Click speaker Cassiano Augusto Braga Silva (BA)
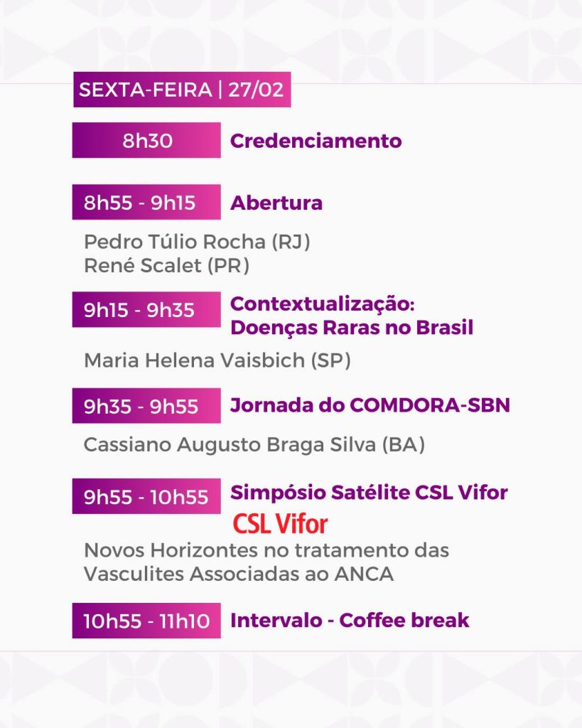This screenshot has height=728, width=582. click(x=254, y=445)
